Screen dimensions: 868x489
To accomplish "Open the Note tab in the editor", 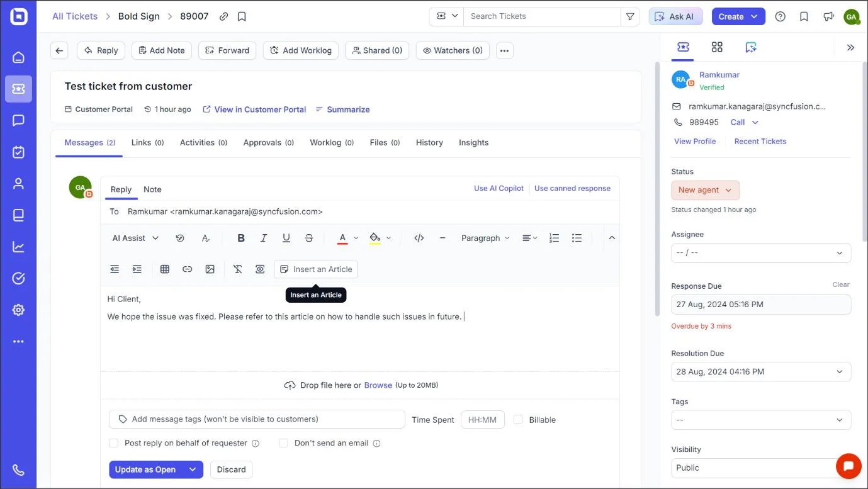I will (152, 189).
